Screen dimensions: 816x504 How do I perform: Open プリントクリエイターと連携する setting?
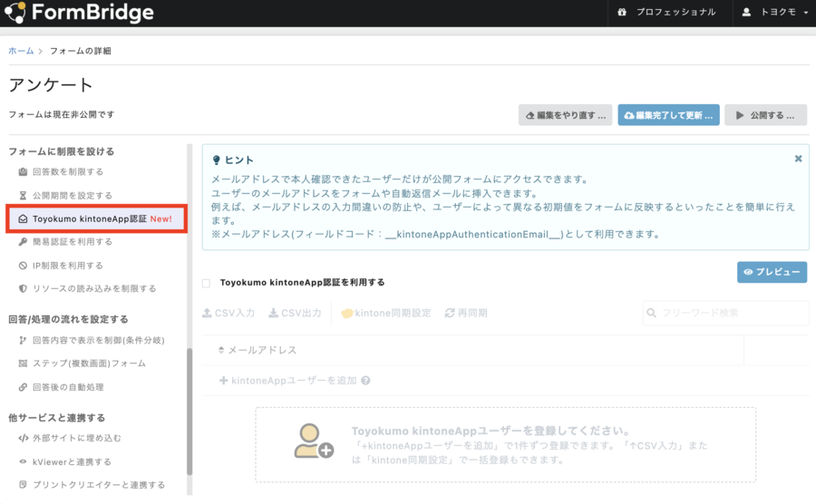(x=99, y=485)
